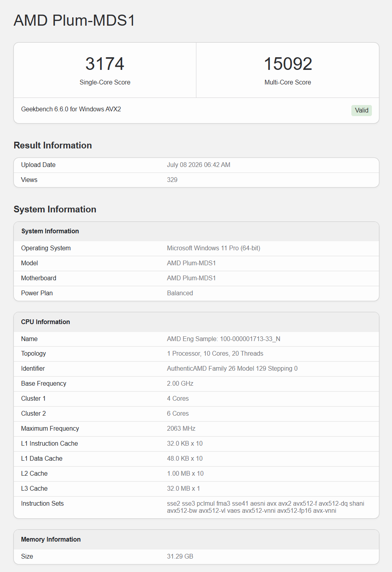Click the single-core score 3174

click(x=105, y=64)
